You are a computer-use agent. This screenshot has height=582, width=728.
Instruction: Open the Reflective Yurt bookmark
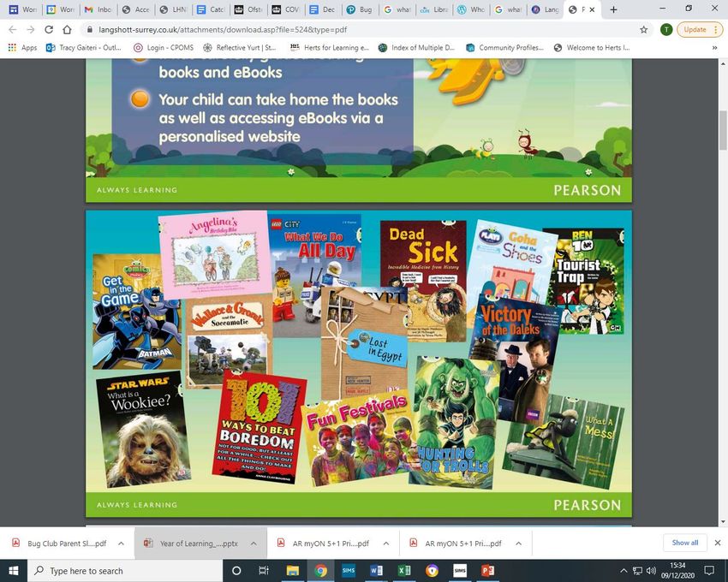[x=240, y=47]
